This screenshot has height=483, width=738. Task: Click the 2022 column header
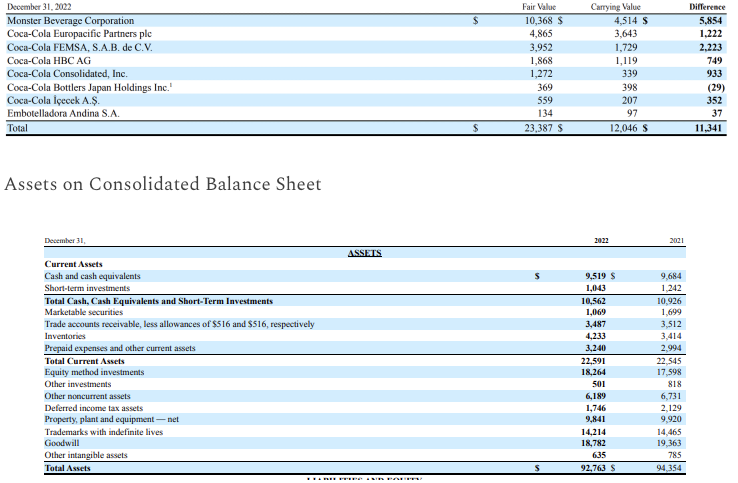[601, 241]
